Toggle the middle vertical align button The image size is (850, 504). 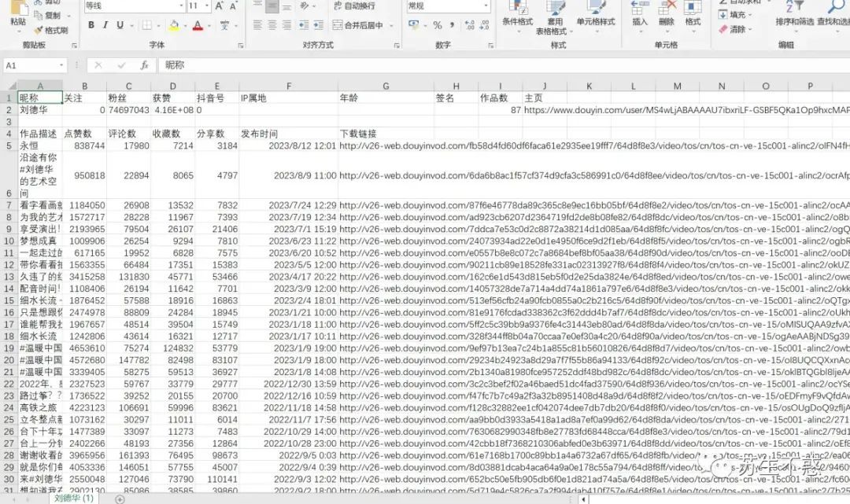pos(272,6)
